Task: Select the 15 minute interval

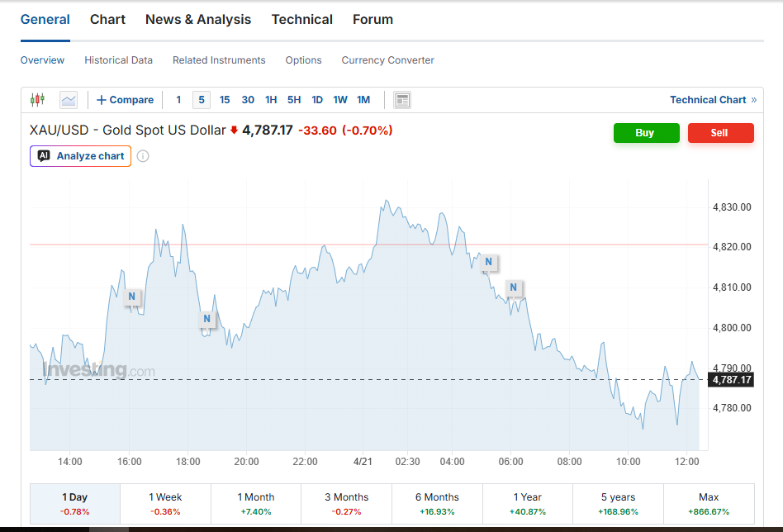Action: (225, 100)
